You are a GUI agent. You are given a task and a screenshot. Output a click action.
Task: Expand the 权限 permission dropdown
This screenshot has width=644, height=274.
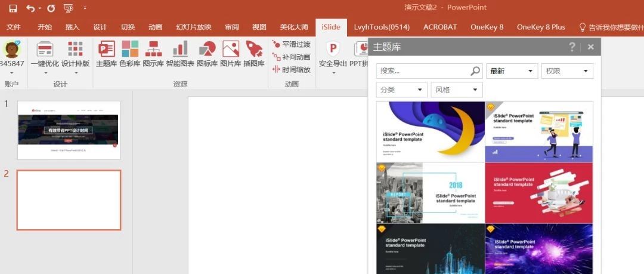(x=567, y=71)
